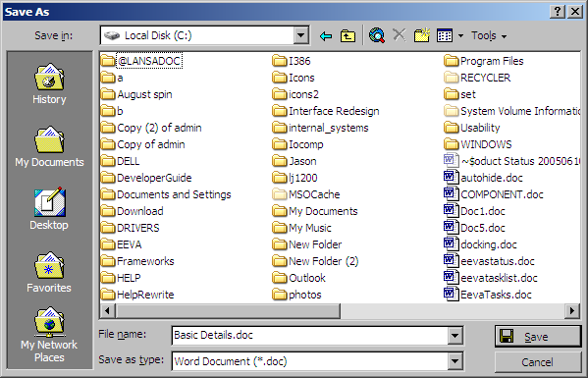The image size is (588, 378).
Task: Open Search the Web globe icon
Action: 377,35
